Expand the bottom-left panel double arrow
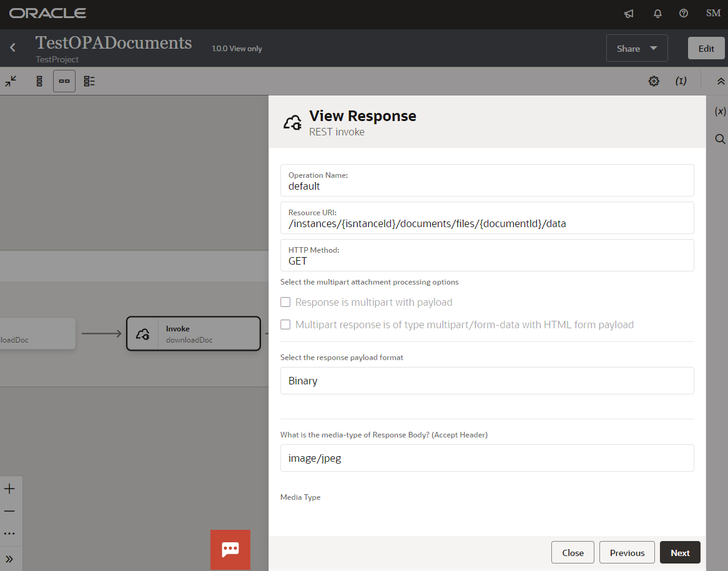 [10, 557]
